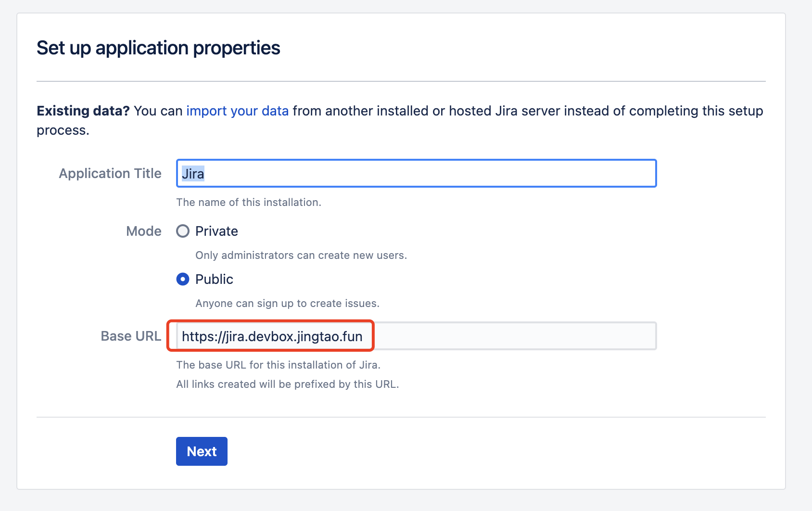Open the import your data link
The height and width of the screenshot is (511, 812).
[237, 111]
